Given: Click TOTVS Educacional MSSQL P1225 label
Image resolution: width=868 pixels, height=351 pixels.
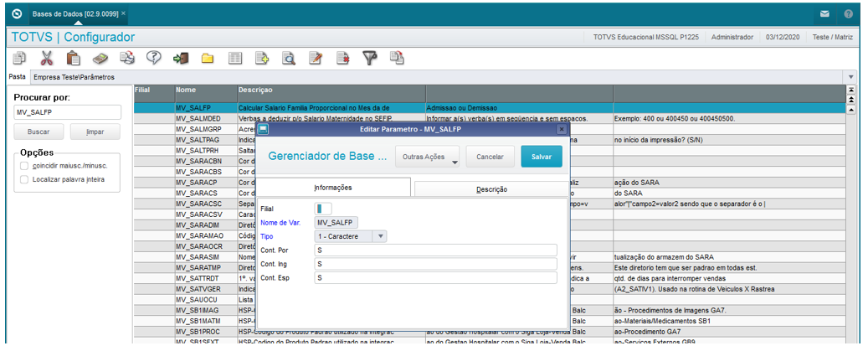Looking at the screenshot, I should click(645, 37).
